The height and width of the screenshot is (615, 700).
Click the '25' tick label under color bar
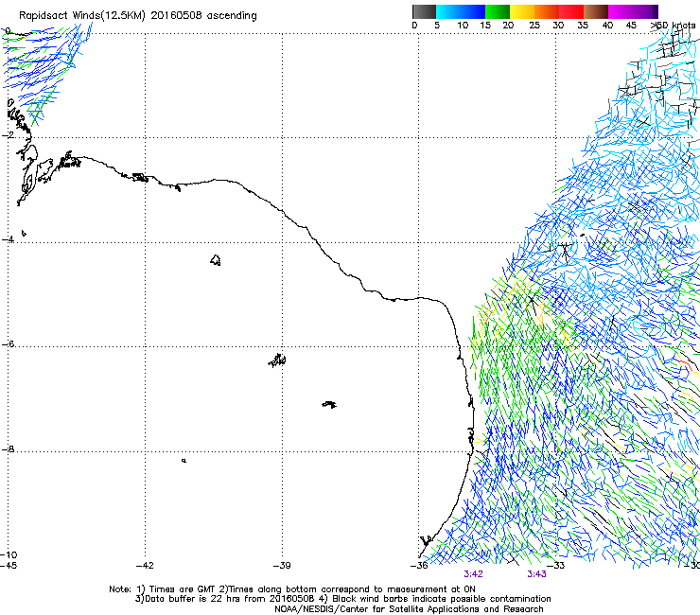tap(534, 26)
